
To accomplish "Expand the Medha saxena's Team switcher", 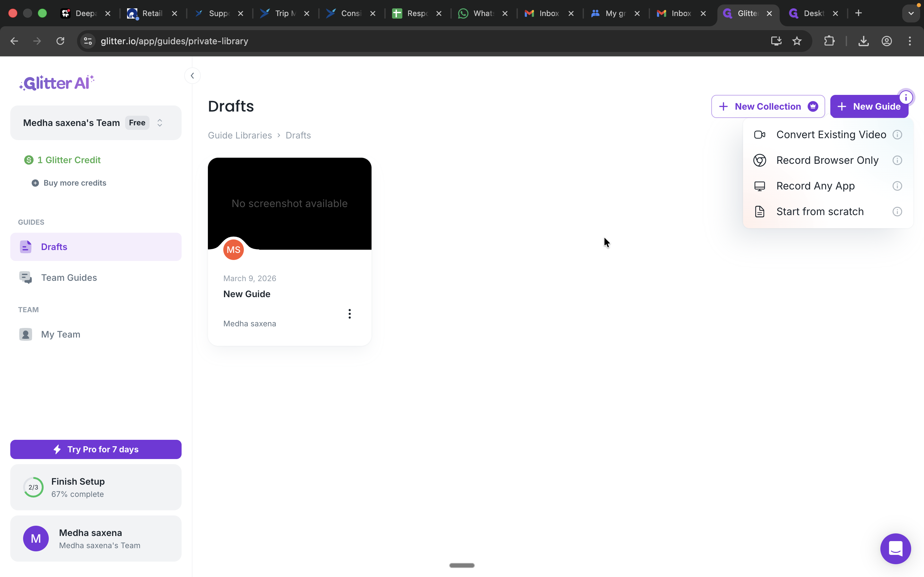I will [x=159, y=123].
